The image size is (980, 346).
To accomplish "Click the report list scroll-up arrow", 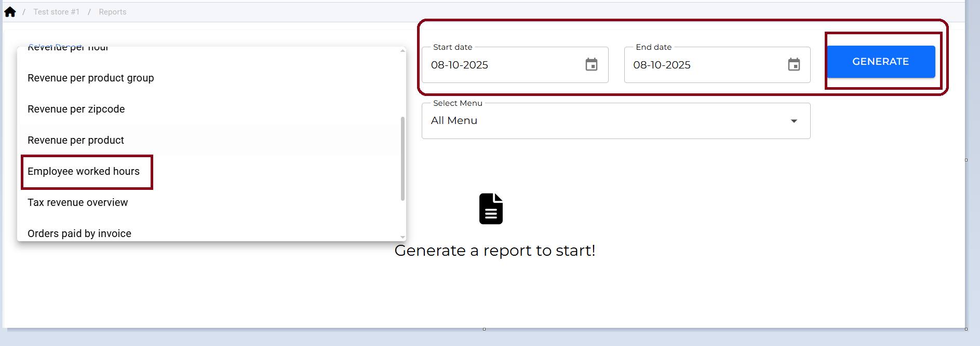I will [x=402, y=51].
